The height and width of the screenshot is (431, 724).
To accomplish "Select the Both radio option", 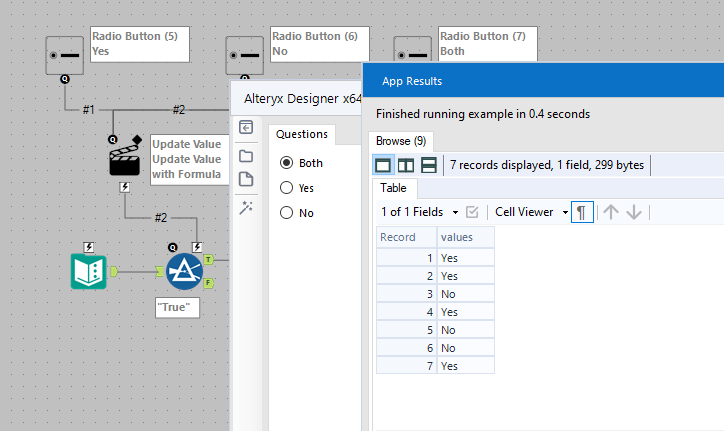I will (x=286, y=163).
